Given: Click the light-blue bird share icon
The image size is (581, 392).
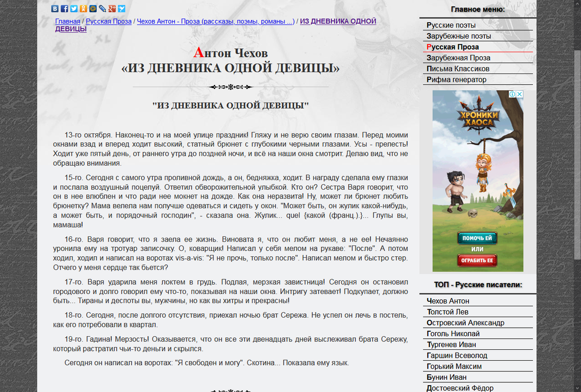Looking at the screenshot, I should (x=122, y=8).
